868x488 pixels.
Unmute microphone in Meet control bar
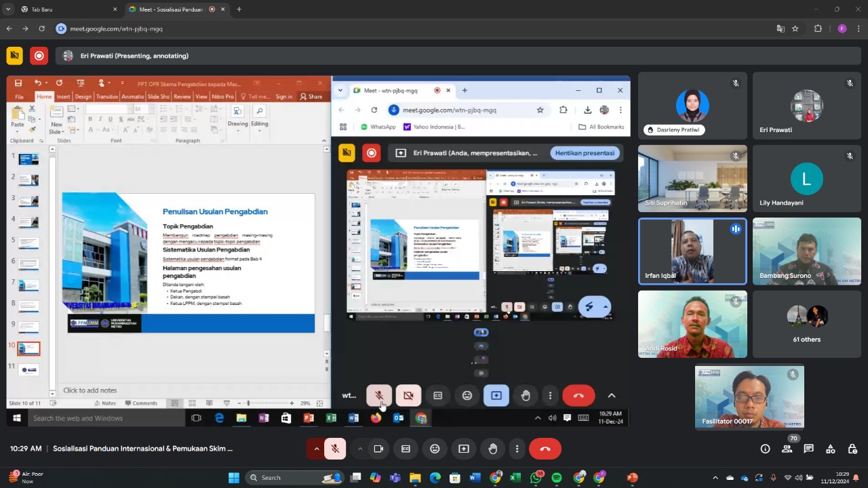coord(335,449)
